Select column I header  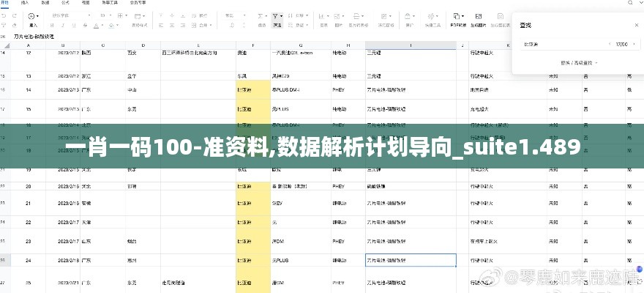[411, 45]
